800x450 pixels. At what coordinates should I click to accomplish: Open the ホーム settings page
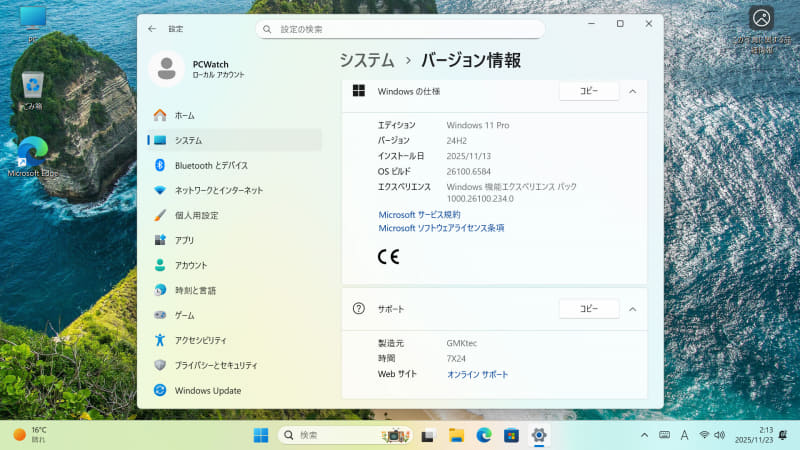[x=235, y=115]
